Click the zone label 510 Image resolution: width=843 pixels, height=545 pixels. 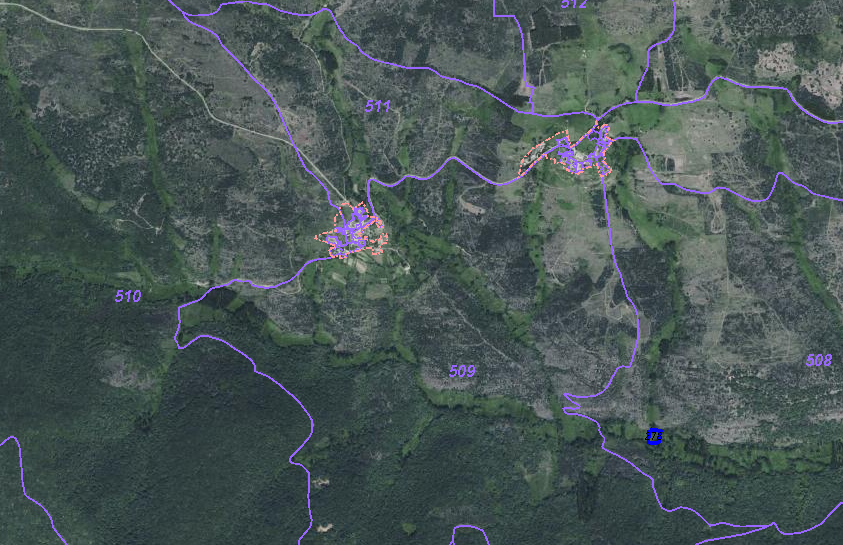pos(128,296)
